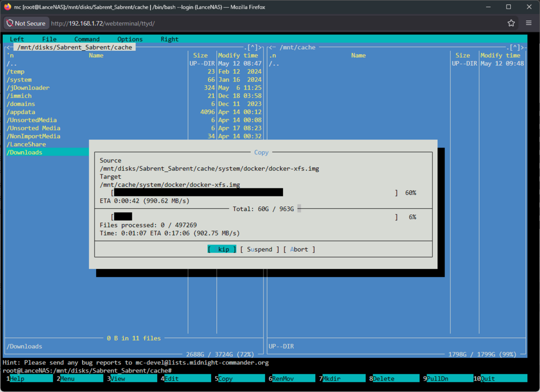Open the Command pull-down menu
The width and height of the screenshot is (540, 392).
point(87,39)
